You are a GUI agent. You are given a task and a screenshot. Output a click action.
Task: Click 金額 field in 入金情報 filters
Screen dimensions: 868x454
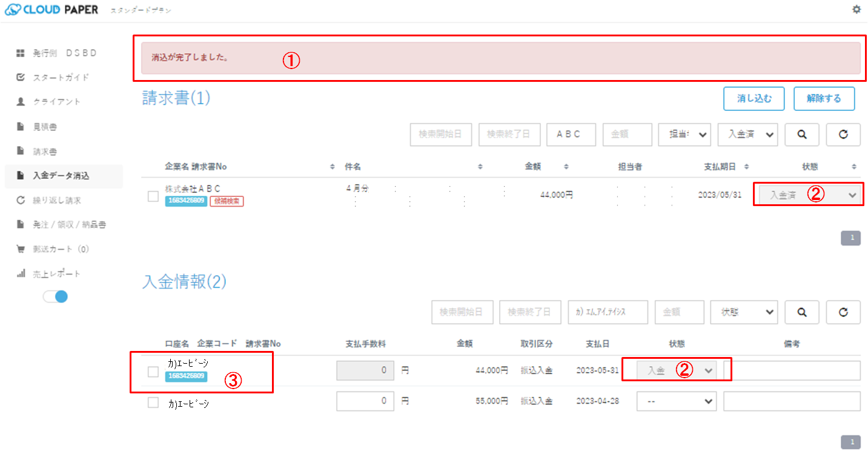(x=680, y=312)
